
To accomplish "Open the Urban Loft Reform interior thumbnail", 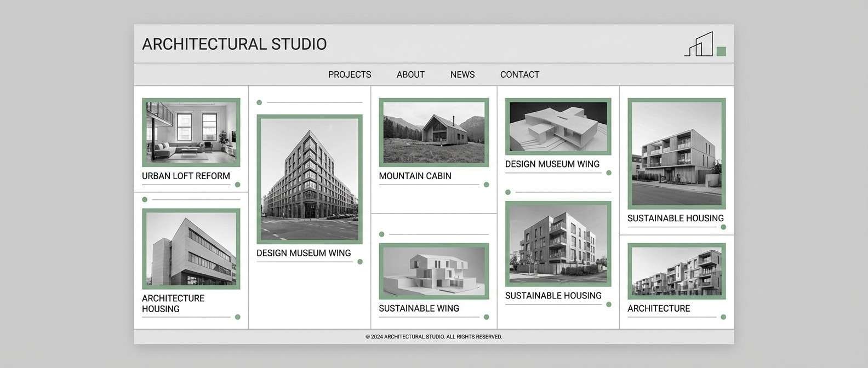I will coord(191,133).
